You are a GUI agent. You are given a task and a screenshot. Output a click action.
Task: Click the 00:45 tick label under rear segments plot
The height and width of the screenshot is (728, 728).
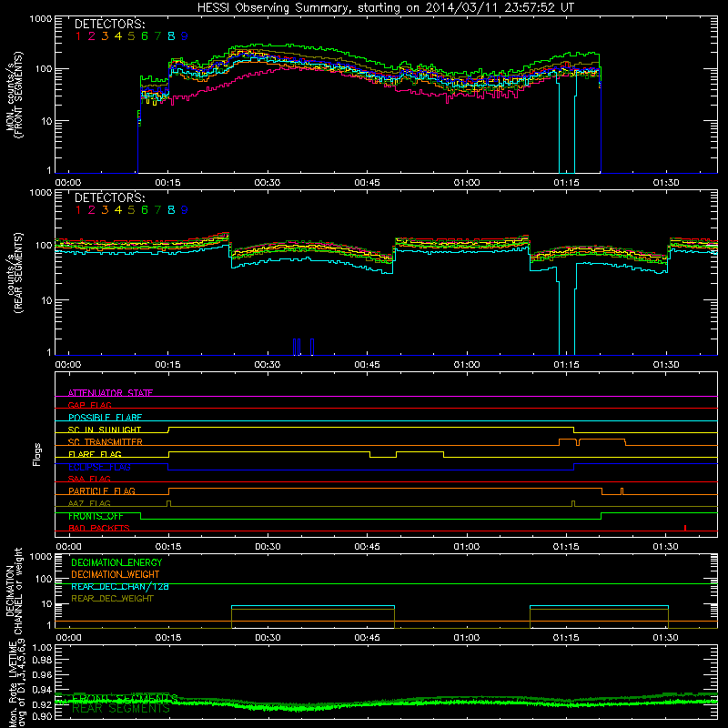(x=367, y=365)
